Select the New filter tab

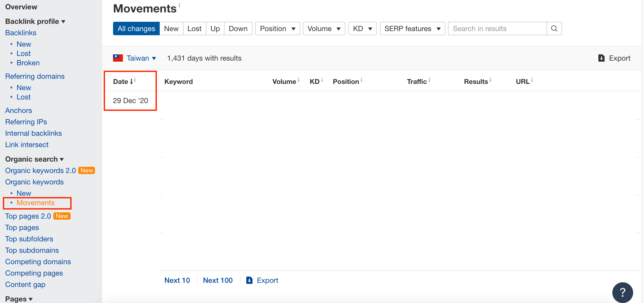[x=171, y=28]
